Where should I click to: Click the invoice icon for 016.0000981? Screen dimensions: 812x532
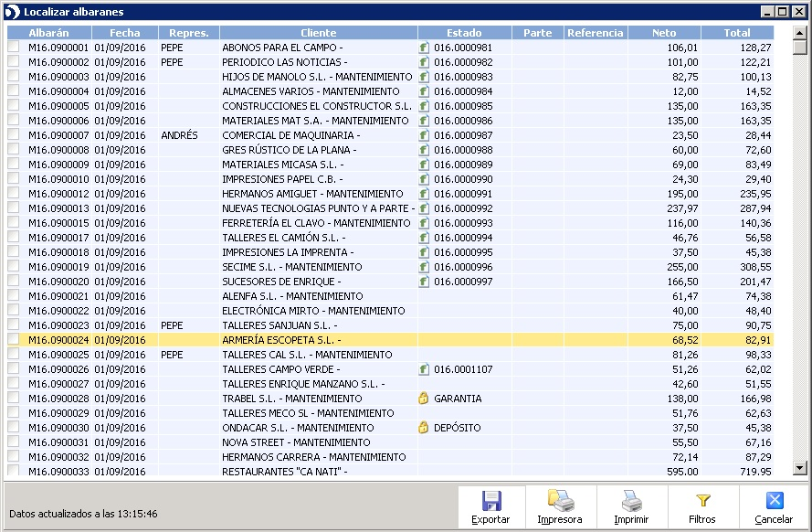pos(424,48)
